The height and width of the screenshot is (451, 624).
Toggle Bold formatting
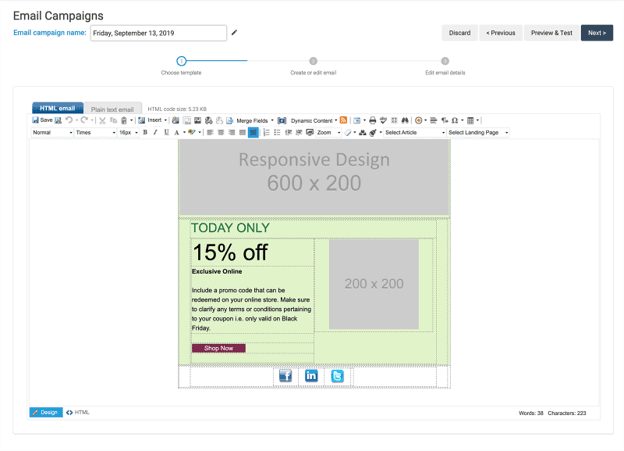click(145, 133)
